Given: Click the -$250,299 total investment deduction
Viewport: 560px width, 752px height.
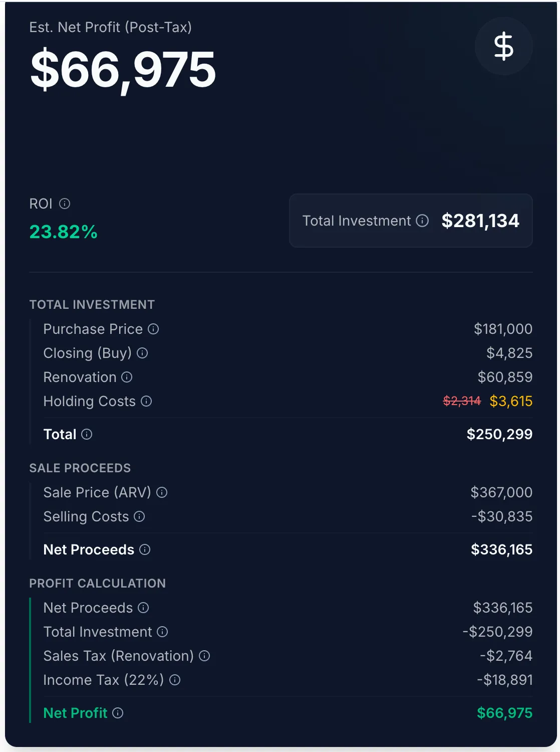Looking at the screenshot, I should [497, 632].
